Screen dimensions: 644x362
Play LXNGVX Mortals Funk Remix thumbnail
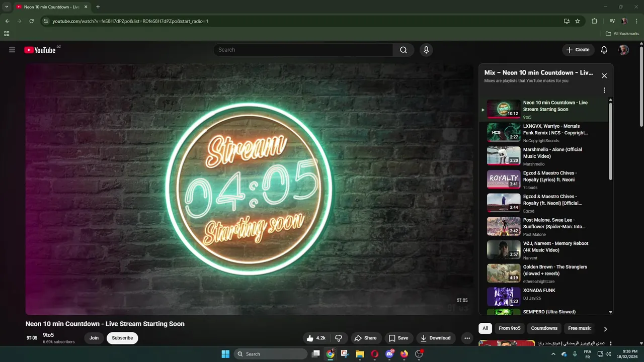coord(504,132)
